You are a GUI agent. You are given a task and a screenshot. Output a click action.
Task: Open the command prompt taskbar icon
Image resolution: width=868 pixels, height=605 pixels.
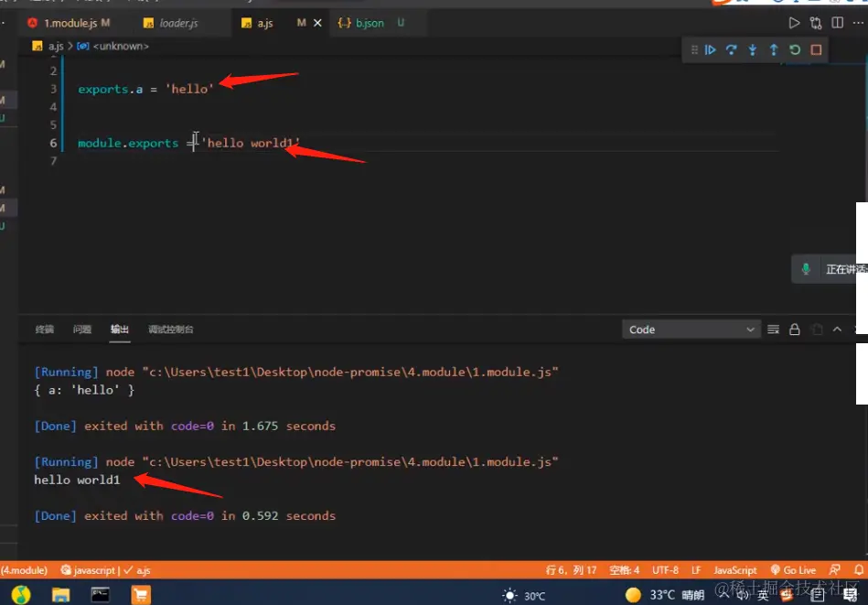pyautogui.click(x=101, y=595)
